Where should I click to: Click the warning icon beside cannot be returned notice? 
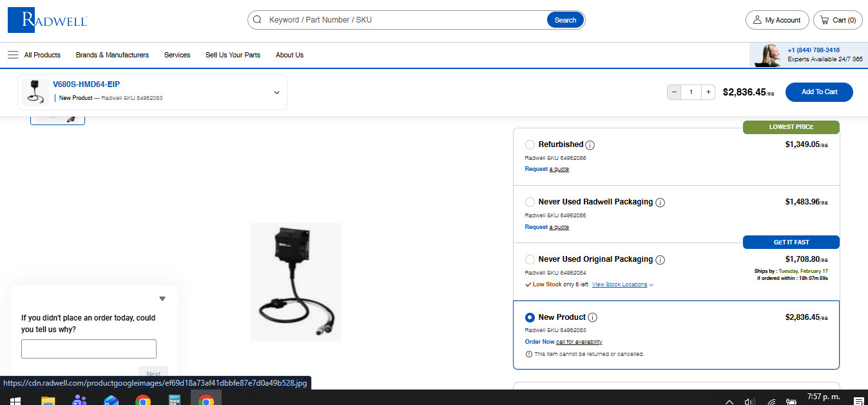click(529, 354)
